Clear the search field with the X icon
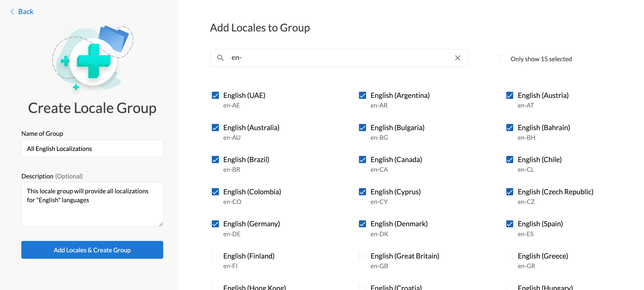Image resolution: width=644 pixels, height=290 pixels. coord(458,58)
